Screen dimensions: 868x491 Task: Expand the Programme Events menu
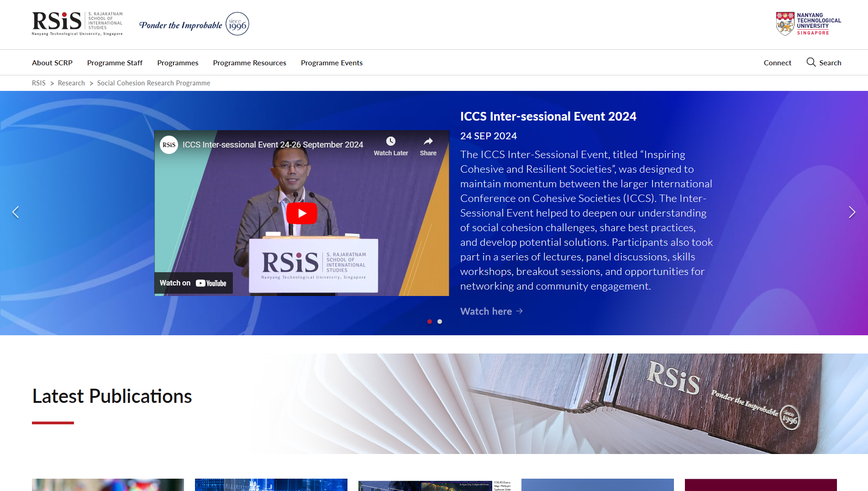(x=331, y=63)
